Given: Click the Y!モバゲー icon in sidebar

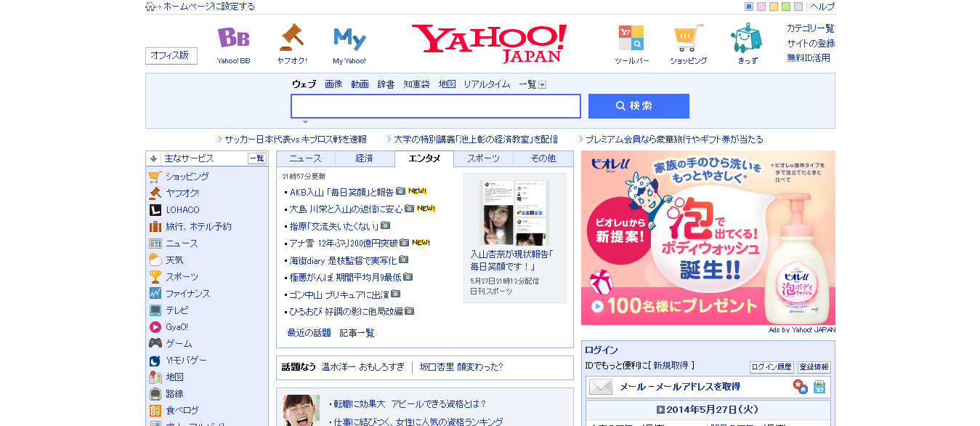Looking at the screenshot, I should pos(155,361).
